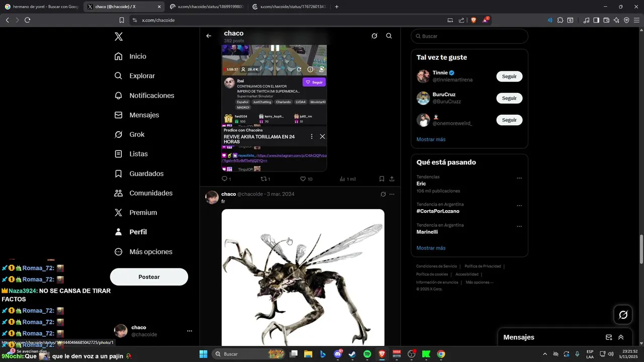This screenshot has width=644, height=362.
Task: Open a new browser tab
Action: point(337,7)
